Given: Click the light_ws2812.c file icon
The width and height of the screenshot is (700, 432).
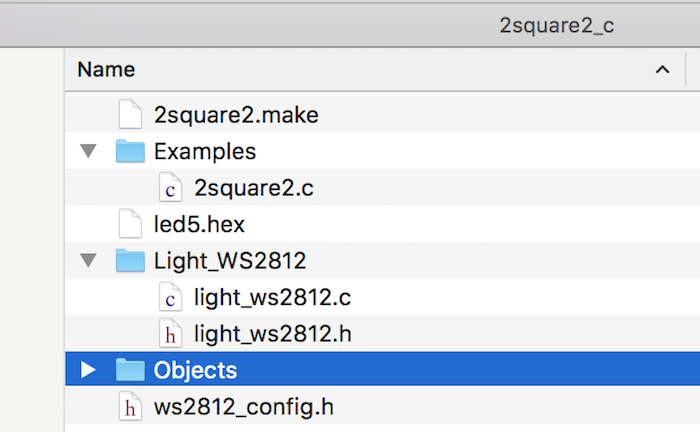Looking at the screenshot, I should coord(171,297).
